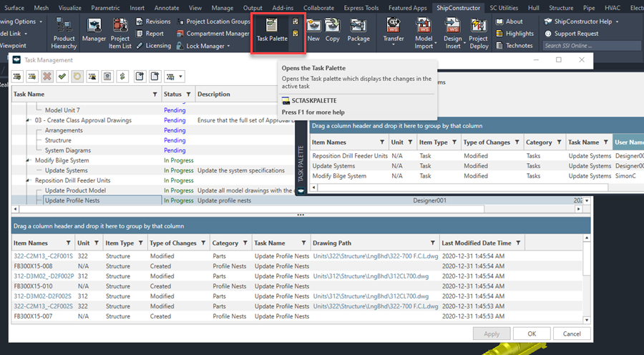The height and width of the screenshot is (355, 644).
Task: Collapse the Modify Bilge System node
Action: tap(29, 160)
